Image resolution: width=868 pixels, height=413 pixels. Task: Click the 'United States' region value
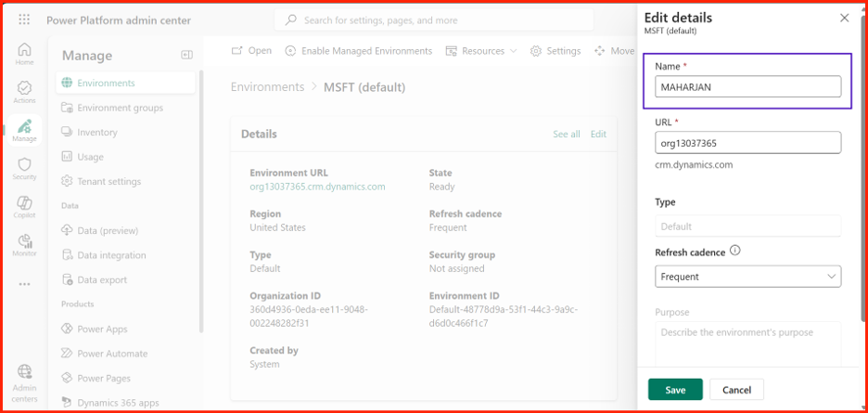pos(277,227)
